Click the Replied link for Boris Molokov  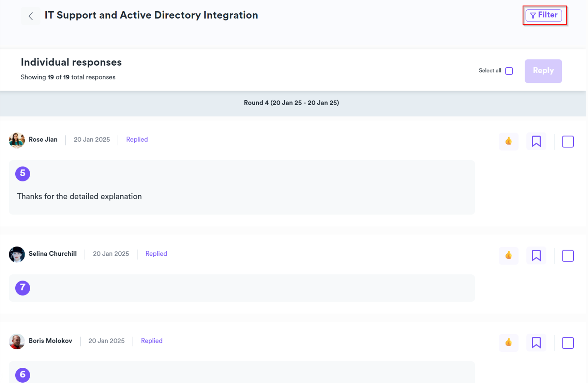pyautogui.click(x=151, y=341)
